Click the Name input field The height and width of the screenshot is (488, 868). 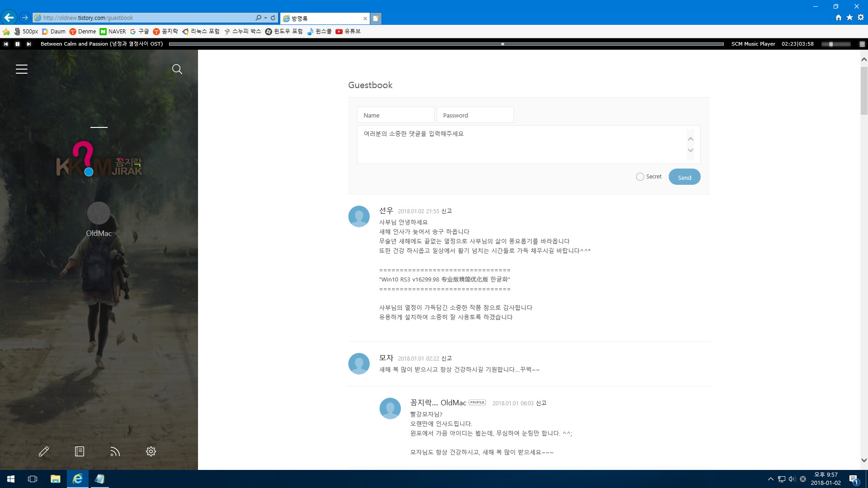[x=396, y=115]
